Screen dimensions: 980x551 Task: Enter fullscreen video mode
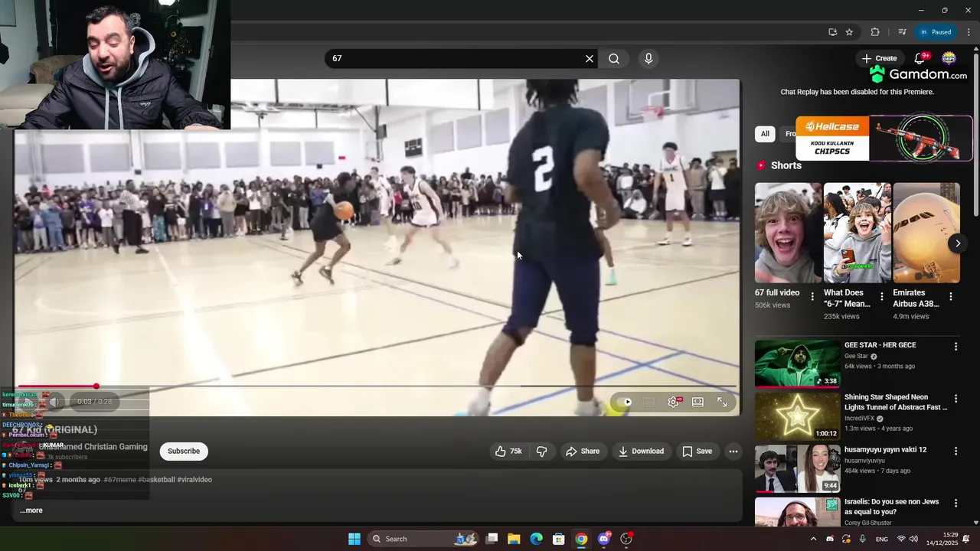click(x=722, y=402)
